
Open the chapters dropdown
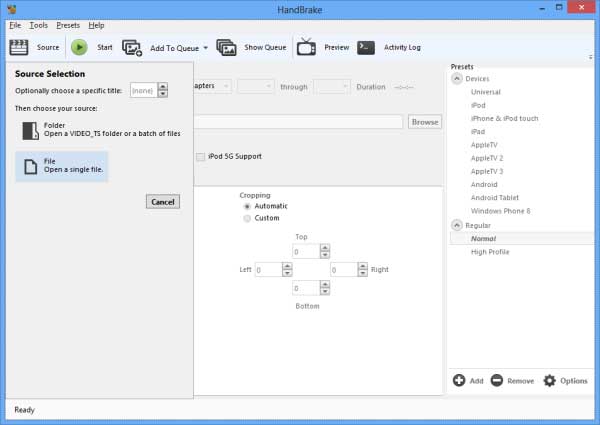click(212, 86)
